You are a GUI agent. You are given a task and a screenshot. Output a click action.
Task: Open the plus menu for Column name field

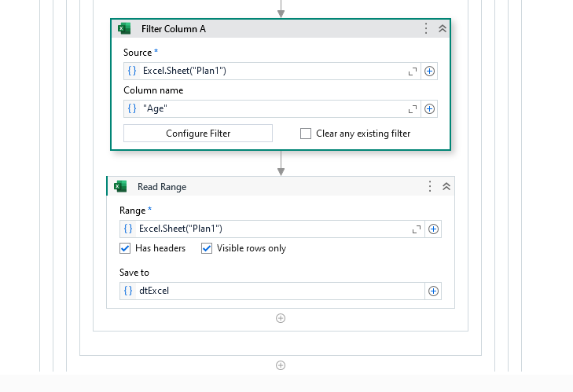[x=429, y=108]
